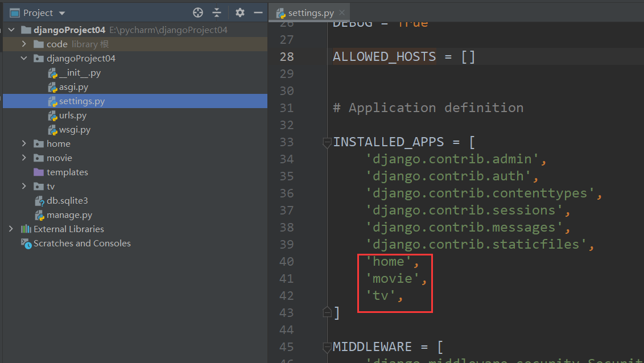Click 'django.contrib.messages' string
Screen dimensions: 644x363
(464, 228)
